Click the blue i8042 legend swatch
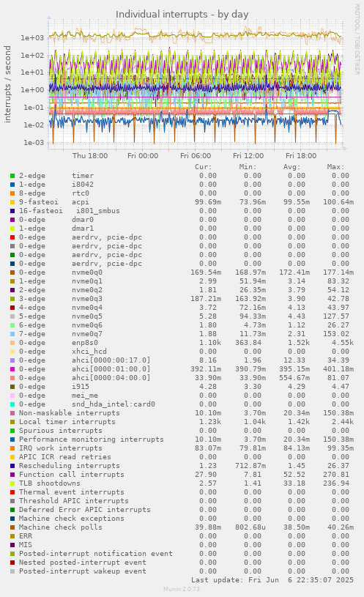The image size is (364, 597). (12, 185)
